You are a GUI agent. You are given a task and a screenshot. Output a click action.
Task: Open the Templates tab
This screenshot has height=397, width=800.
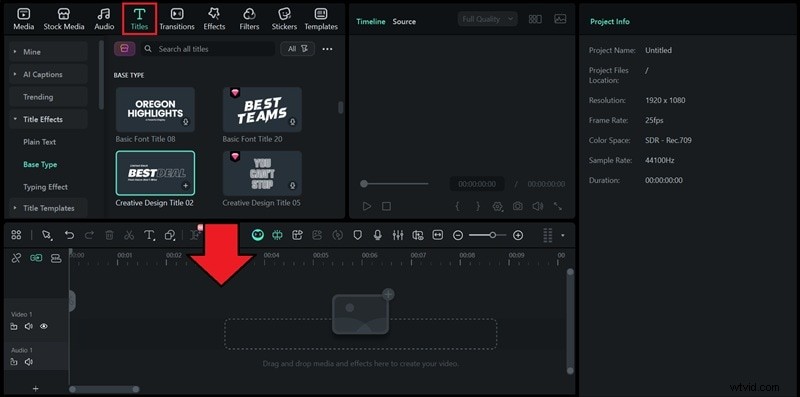(x=321, y=19)
